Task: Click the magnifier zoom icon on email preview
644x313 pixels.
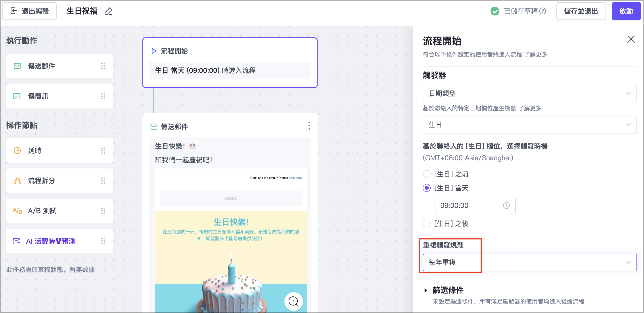Action: click(293, 301)
